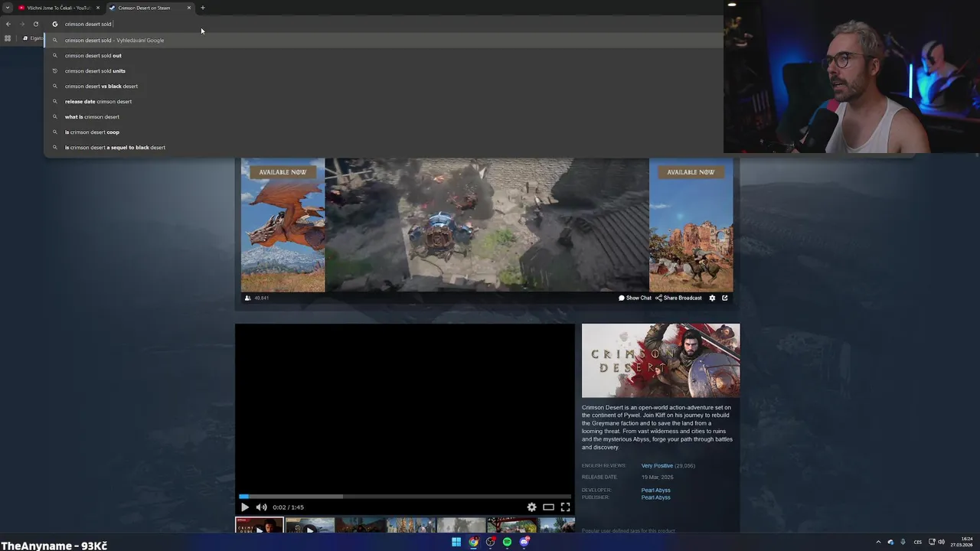Select the first trailer thumbnail in strip
This screenshot has height=551, width=980.
click(x=260, y=525)
